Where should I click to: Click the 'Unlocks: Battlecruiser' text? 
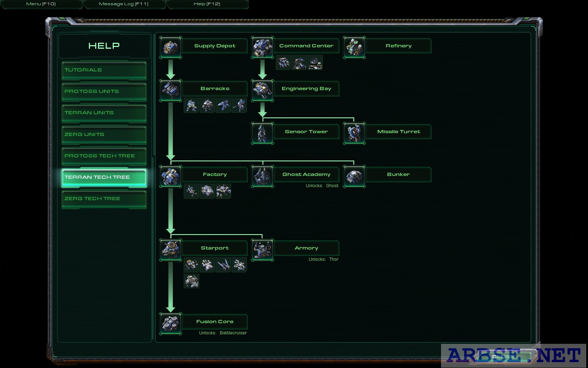click(223, 333)
